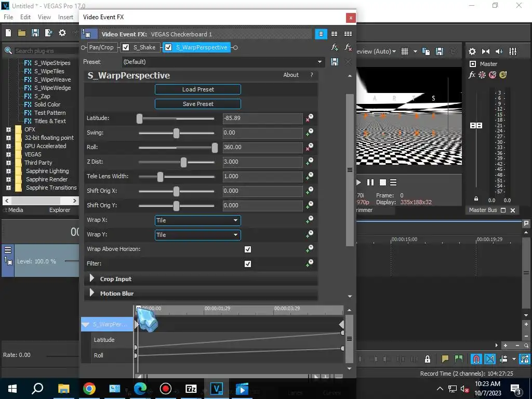This screenshot has height=399, width=532.
Task: Open the View menu
Action: coord(45,17)
